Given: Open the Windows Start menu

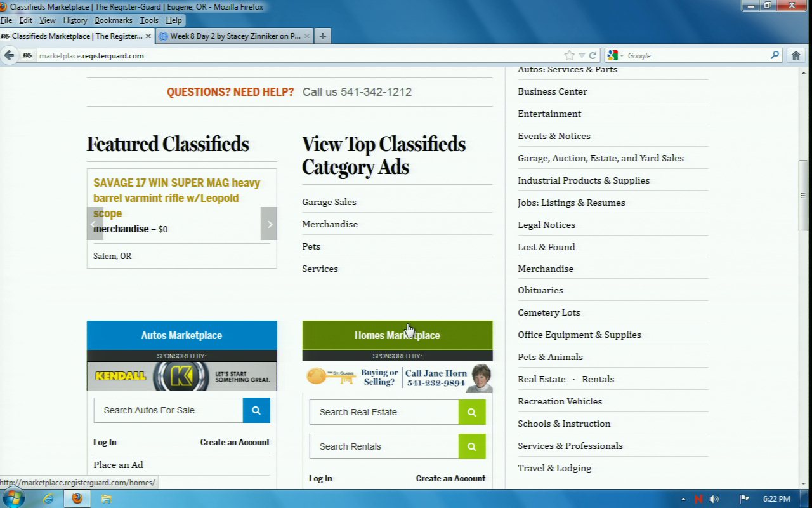Looking at the screenshot, I should [13, 498].
